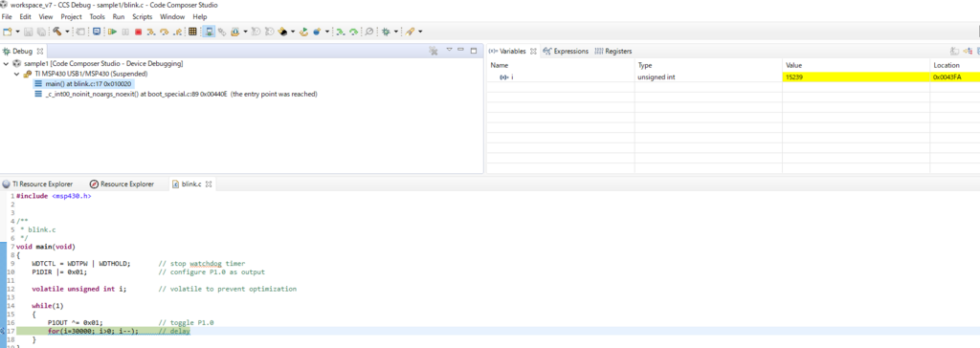Click the CPU Reset toolbar icon
The image size is (980, 348).
tap(281, 32)
